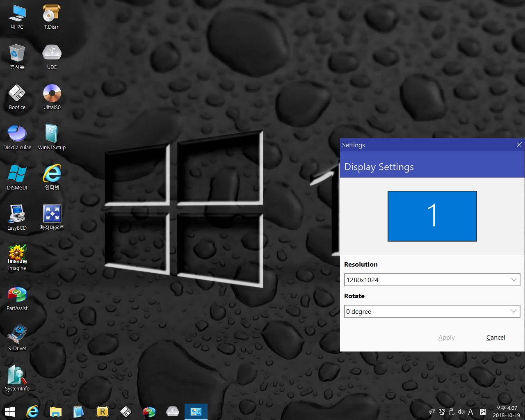The image size is (525, 420).
Task: Open the Bootice icon in the taskbar
Action: point(126,411)
